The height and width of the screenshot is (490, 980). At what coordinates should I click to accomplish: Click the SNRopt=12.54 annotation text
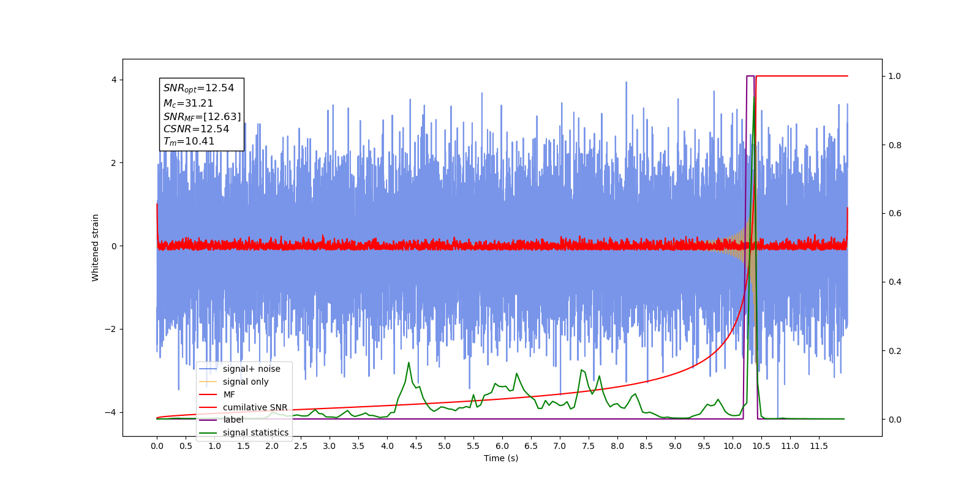(198, 89)
